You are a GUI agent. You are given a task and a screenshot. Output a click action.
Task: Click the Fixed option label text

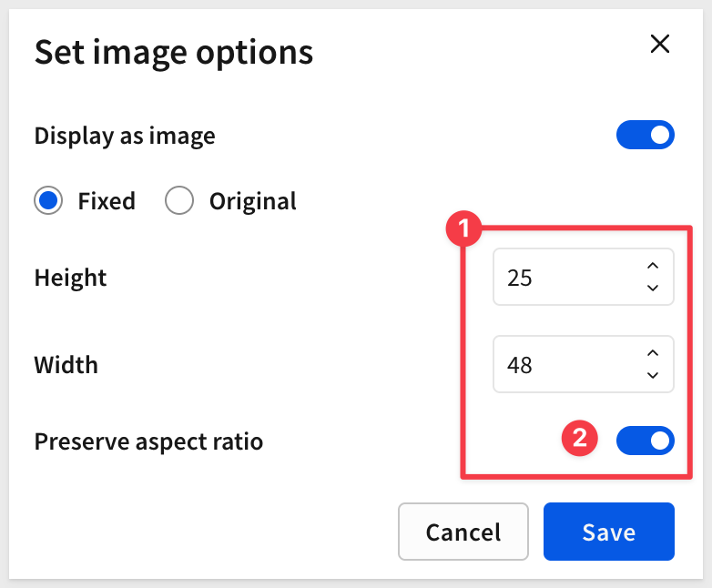tap(107, 200)
